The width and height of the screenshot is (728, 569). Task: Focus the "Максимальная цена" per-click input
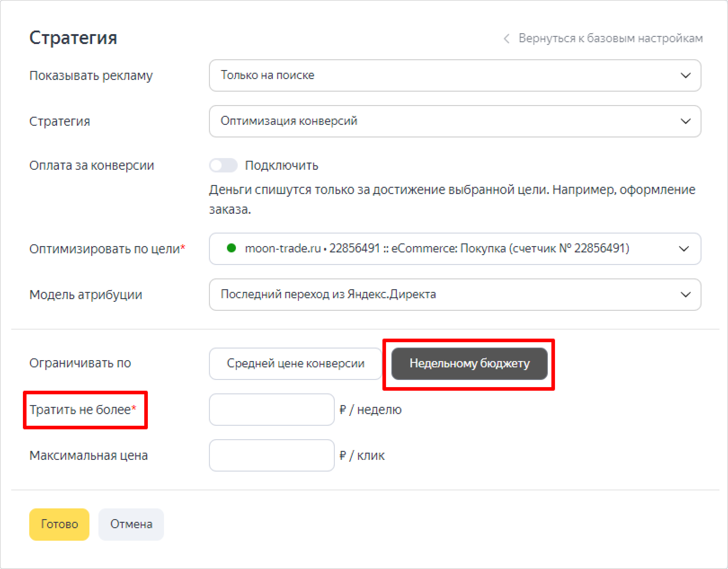pos(271,455)
